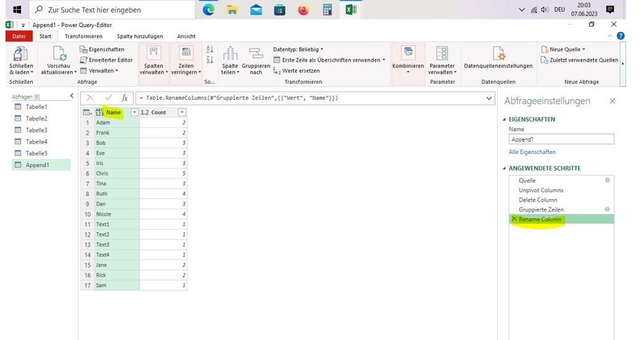Viewport: 644px width, 340px height.
Task: Open the Quelle step settings gear
Action: coord(607,180)
